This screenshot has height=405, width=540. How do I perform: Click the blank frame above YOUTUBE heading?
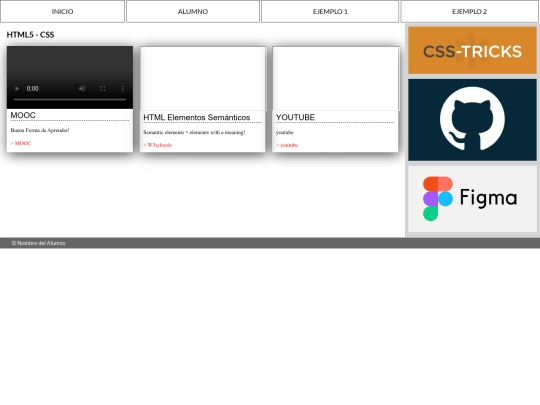336,79
